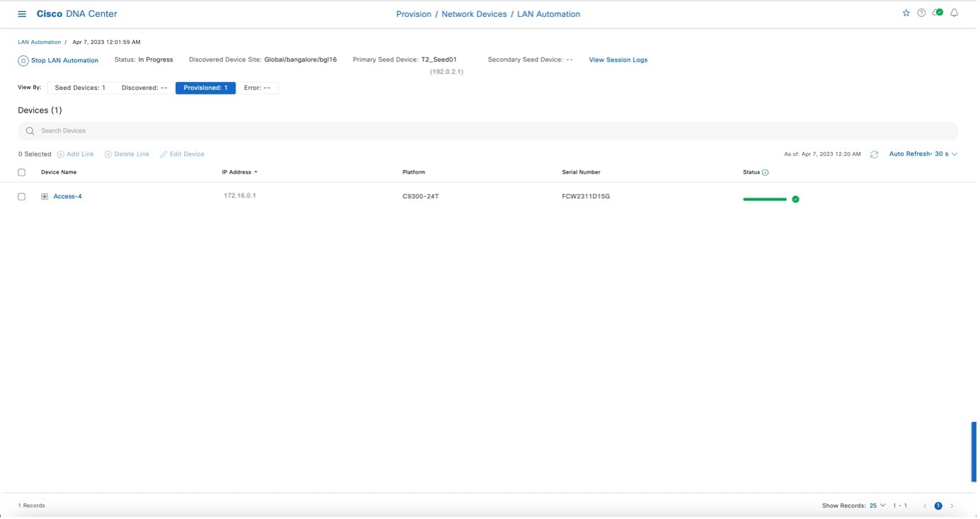Open the hamburger navigation menu
The image size is (980, 519).
(22, 14)
